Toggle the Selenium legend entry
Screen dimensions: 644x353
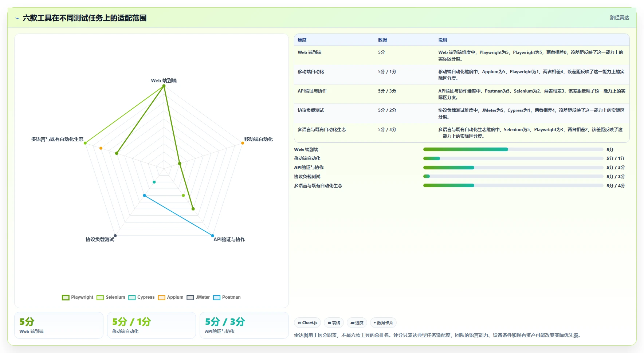click(x=111, y=298)
